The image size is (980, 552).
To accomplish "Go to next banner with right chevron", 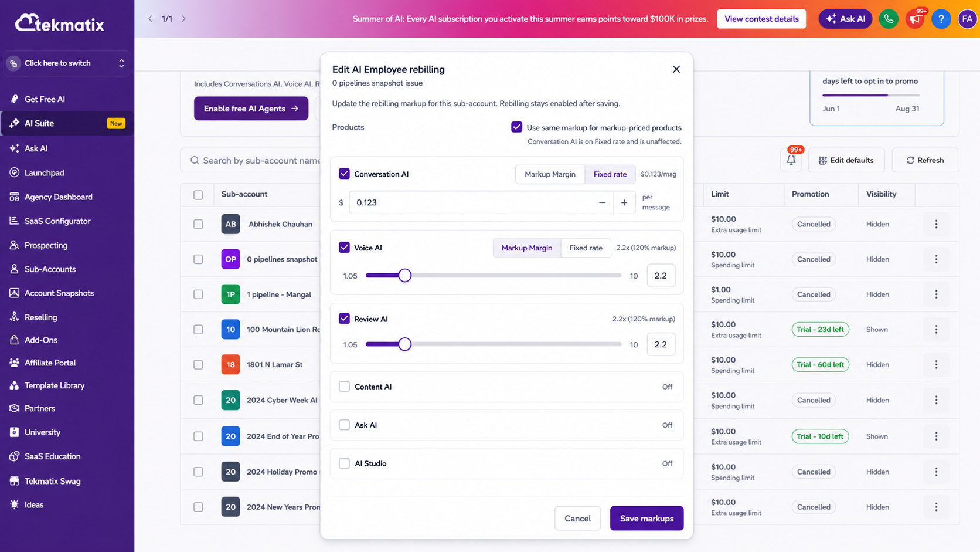I will (183, 19).
